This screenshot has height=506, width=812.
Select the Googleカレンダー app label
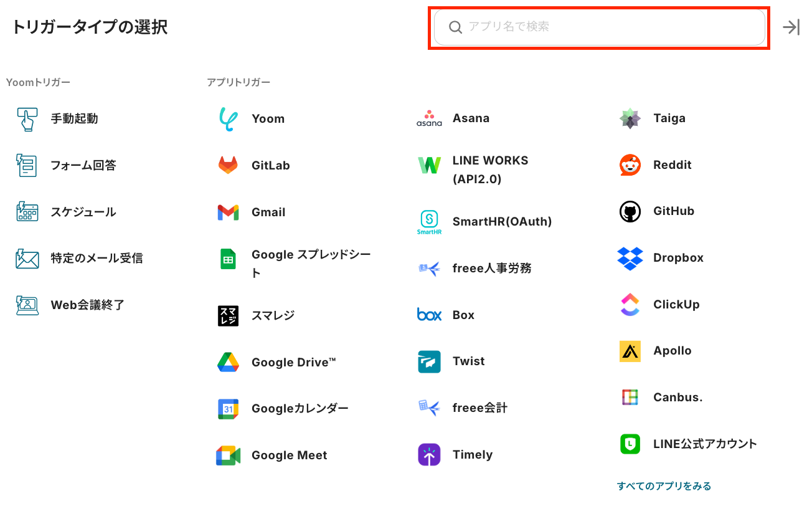point(300,409)
